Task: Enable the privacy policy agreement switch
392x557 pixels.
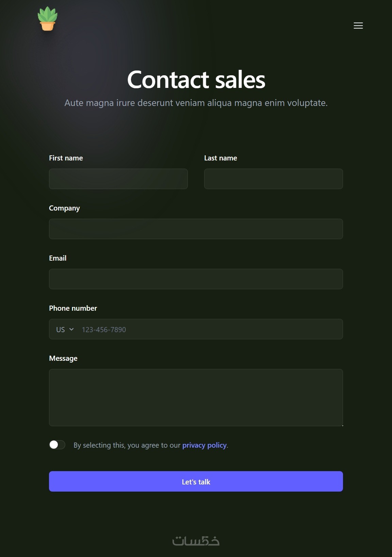Action: point(57,445)
